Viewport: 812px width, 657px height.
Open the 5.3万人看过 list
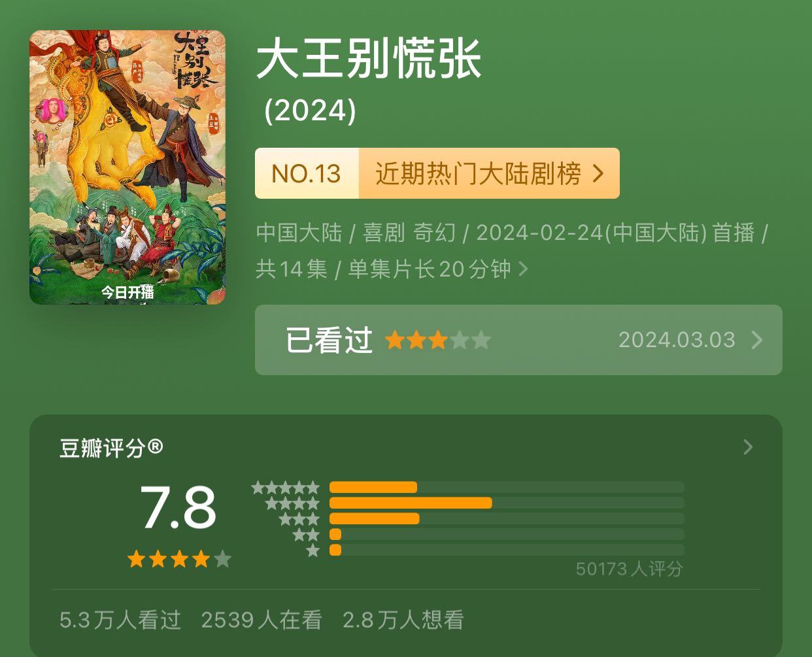120,620
